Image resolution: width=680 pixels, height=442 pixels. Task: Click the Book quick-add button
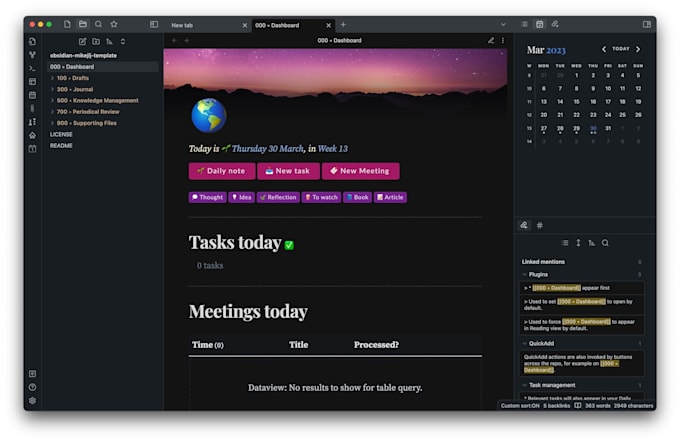pos(357,197)
